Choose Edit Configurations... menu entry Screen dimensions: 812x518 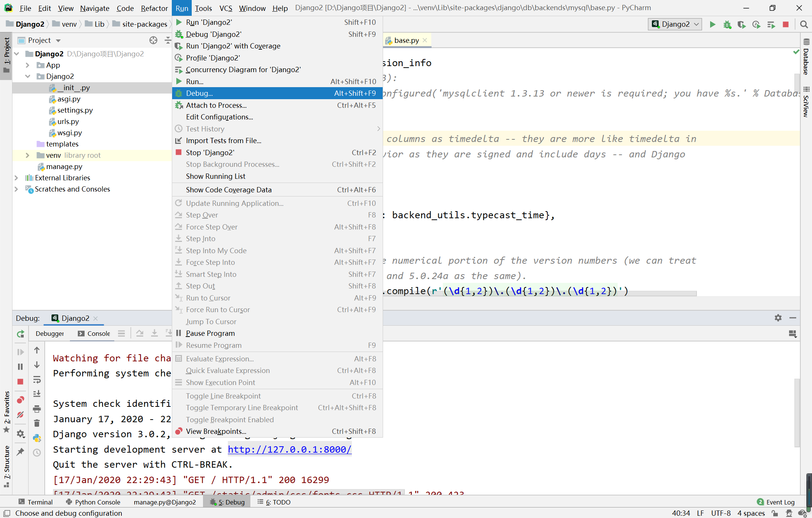click(x=277, y=117)
